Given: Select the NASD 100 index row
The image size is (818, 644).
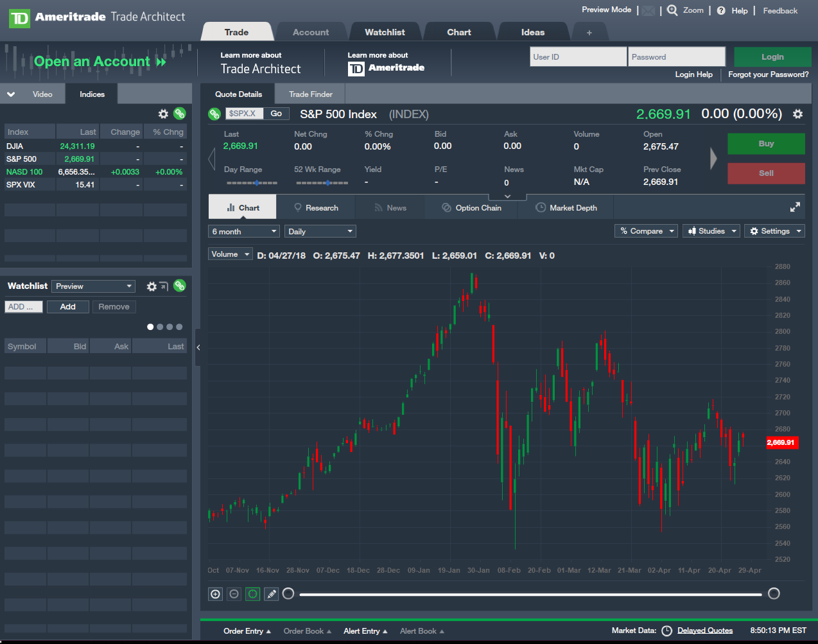Looking at the screenshot, I should 96,172.
